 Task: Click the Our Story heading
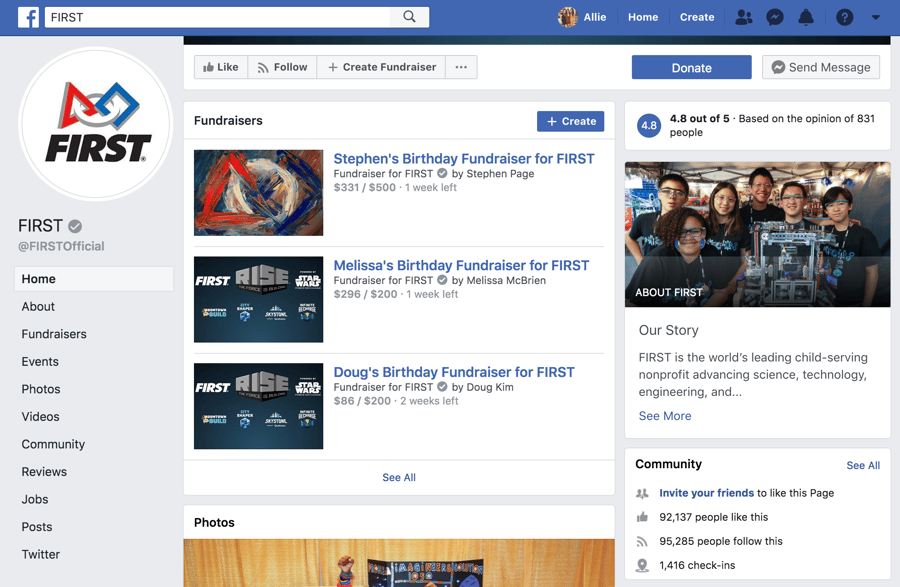(x=669, y=331)
